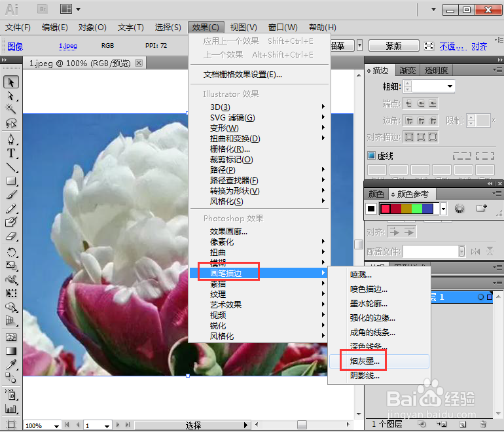This screenshot has width=504, height=432.
Task: Select the Warp tool
Action: coord(11,279)
